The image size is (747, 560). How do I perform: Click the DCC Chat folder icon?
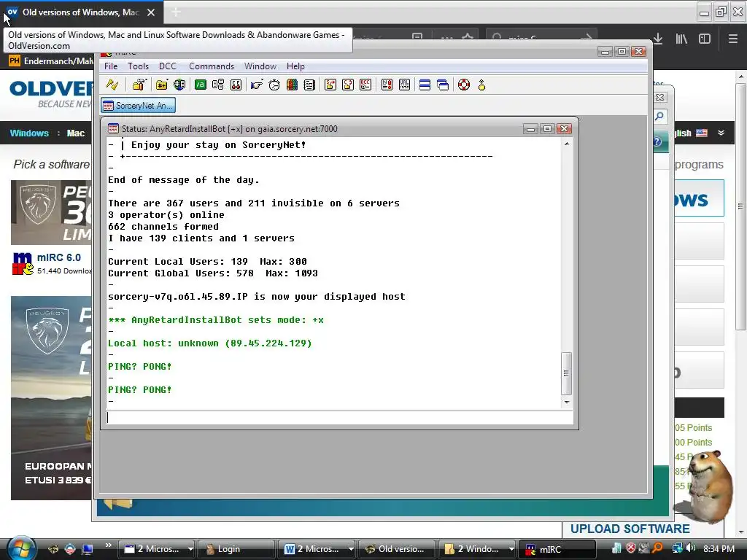tap(348, 85)
